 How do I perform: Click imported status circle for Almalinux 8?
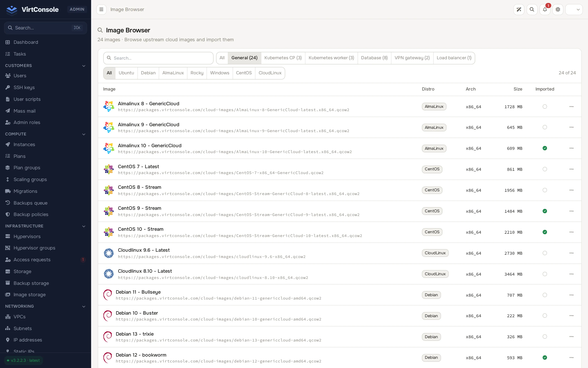pos(545,107)
